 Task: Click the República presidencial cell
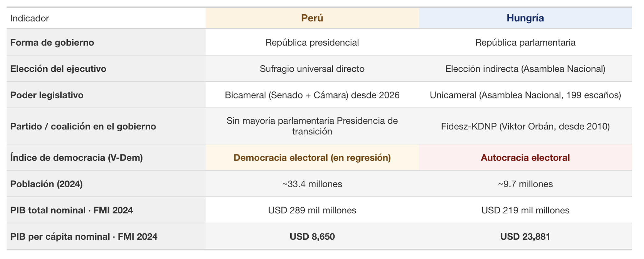point(312,42)
